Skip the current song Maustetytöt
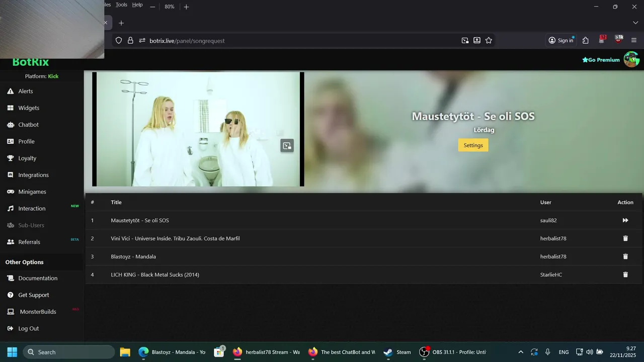The width and height of the screenshot is (644, 362). tap(625, 220)
